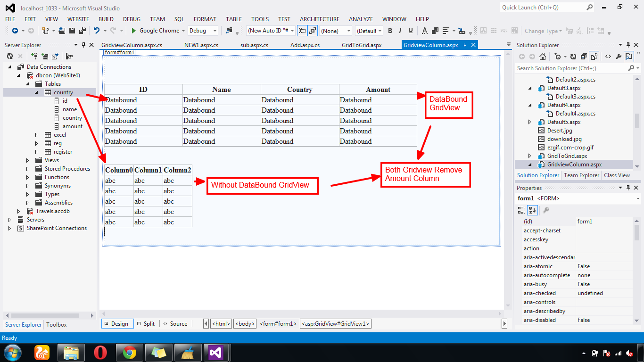Viewport: 644px width, 362px height.
Task: Toggle Bold formatting in the toolbar
Action: pos(390,30)
